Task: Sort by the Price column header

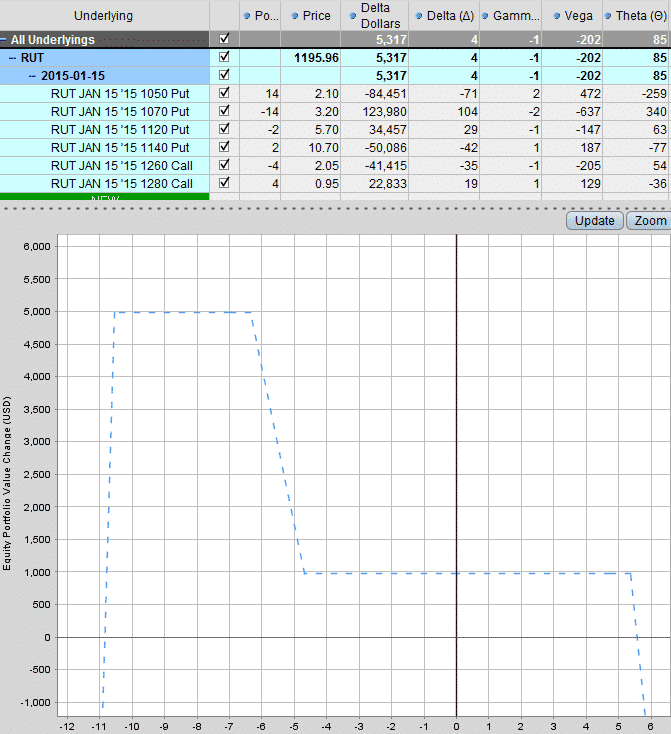Action: (x=310, y=15)
